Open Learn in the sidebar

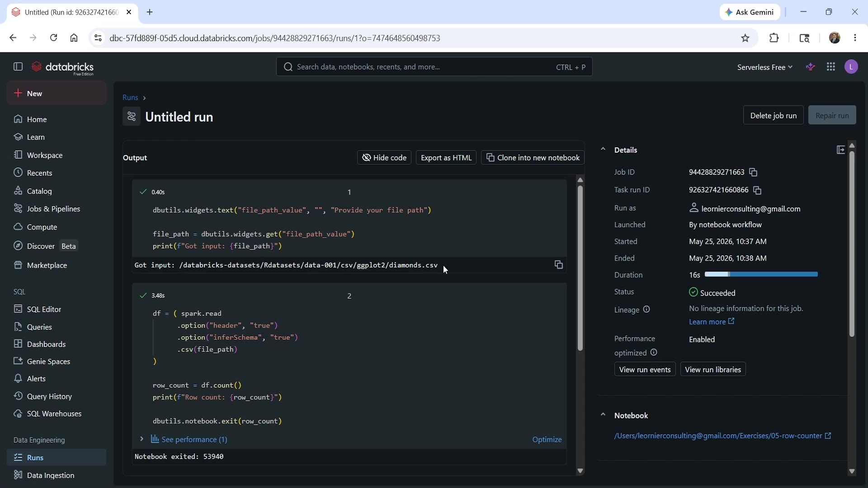[x=57, y=137]
